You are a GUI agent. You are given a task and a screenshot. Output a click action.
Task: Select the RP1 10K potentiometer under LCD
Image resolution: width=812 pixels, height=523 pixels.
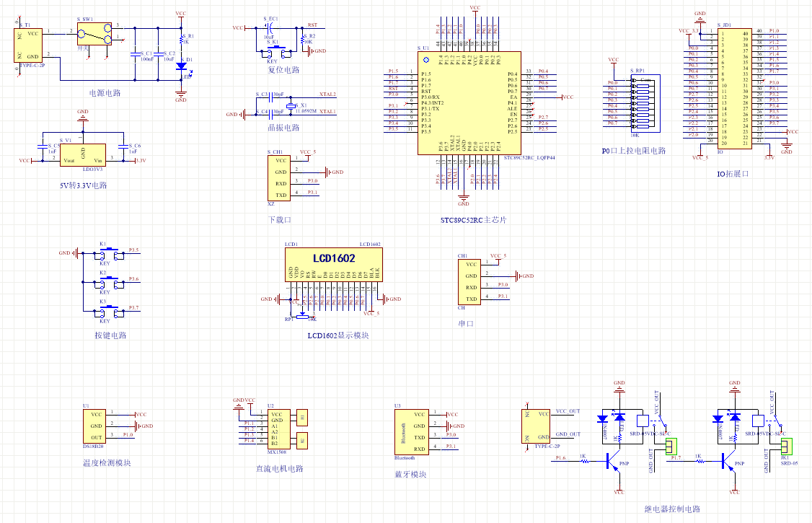tap(302, 317)
